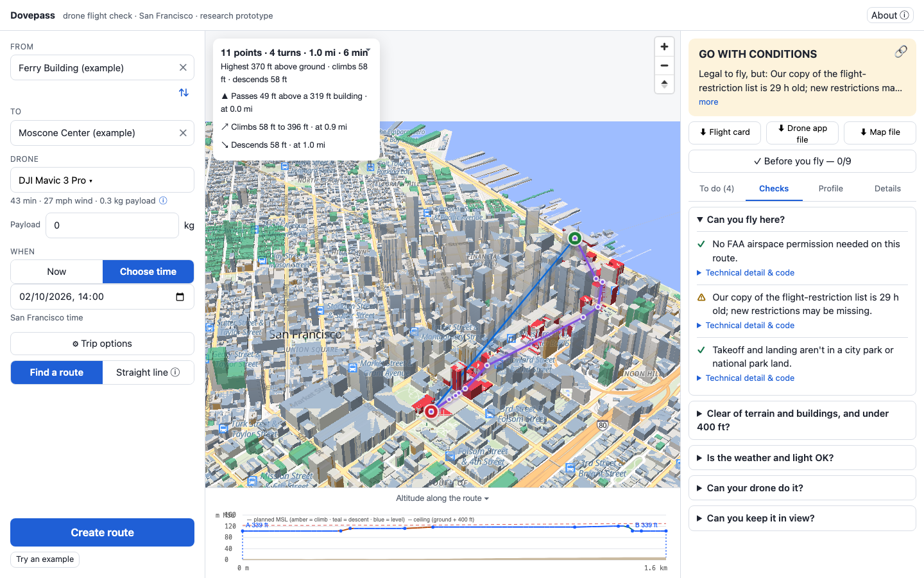Screen dimensions: 924x578
Task: Clear the Moscone Center destination field
Action: pyautogui.click(x=183, y=133)
